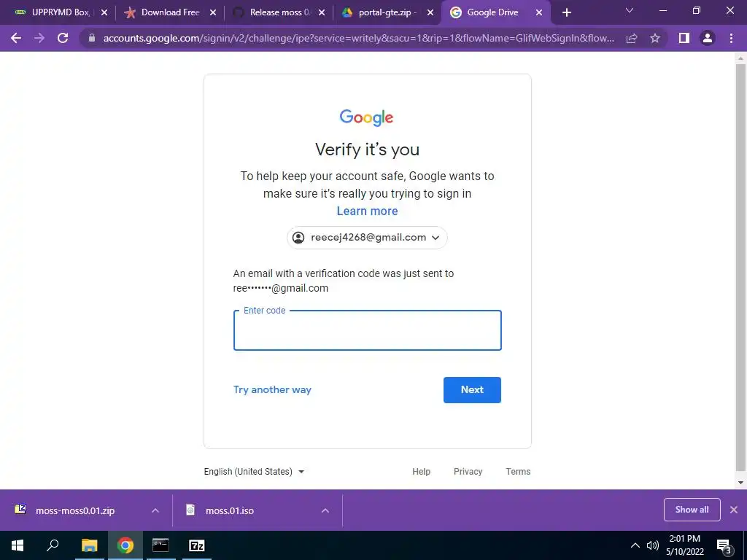Click the share page icon in address bar
Viewport: 747px width, 560px height.
tap(632, 38)
